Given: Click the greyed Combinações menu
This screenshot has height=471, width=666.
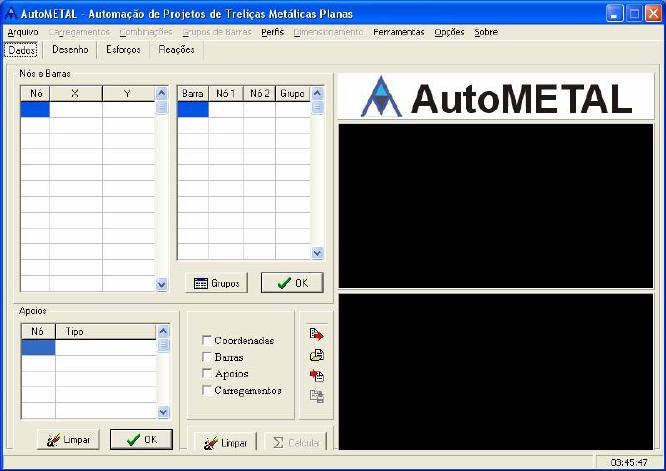Looking at the screenshot, I should point(146,32).
